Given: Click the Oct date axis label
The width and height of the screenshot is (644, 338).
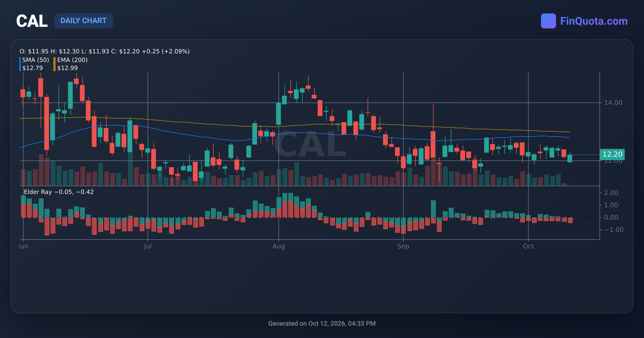Looking at the screenshot, I should (528, 246).
